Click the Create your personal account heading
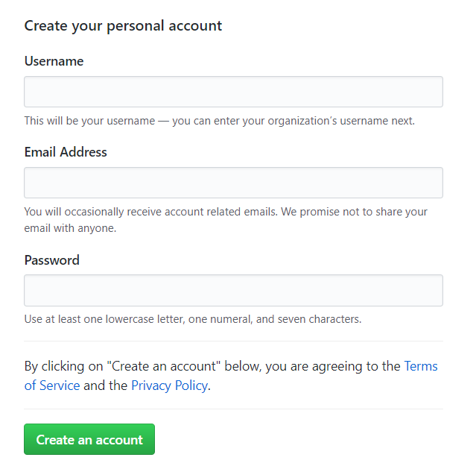Screen dimensions: 476x472 [x=123, y=25]
